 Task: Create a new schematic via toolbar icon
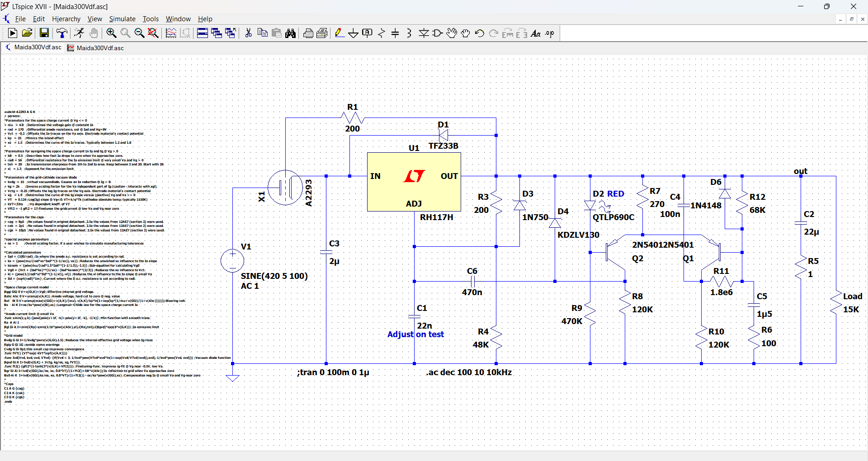point(13,33)
